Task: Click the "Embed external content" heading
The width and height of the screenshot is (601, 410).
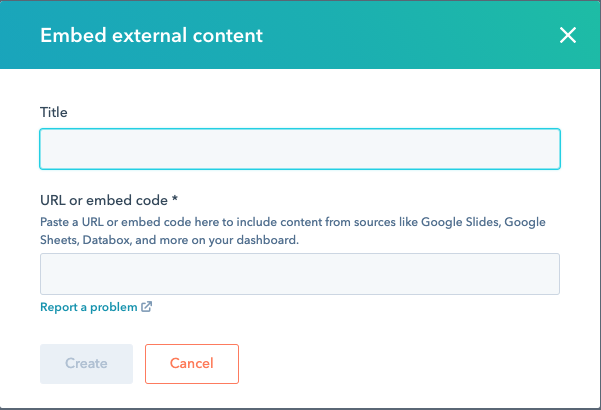Action: (151, 36)
